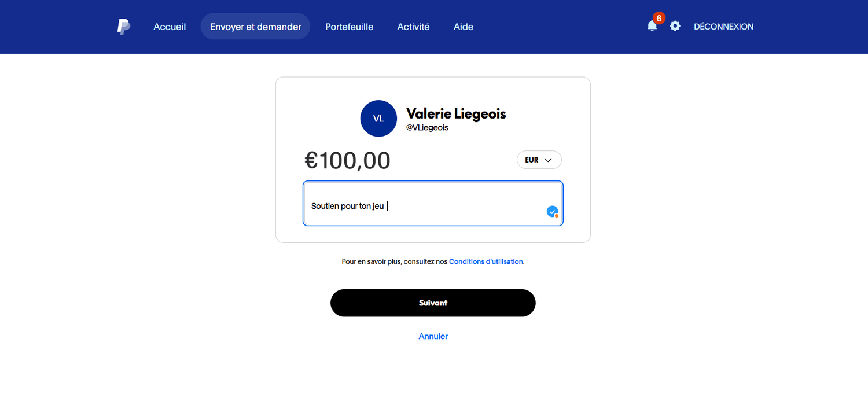Select the Envoyer et demander tab
Screen dimensions: 868x398
coord(256,27)
